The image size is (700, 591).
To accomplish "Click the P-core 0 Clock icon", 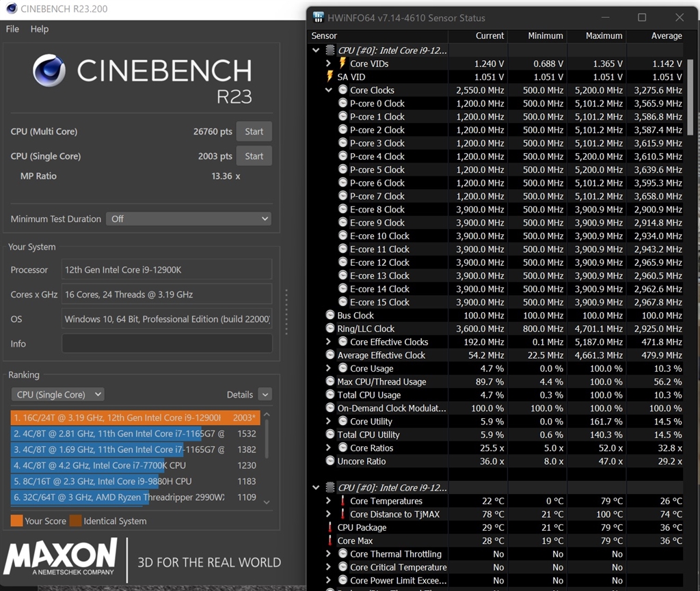I will coord(342,103).
